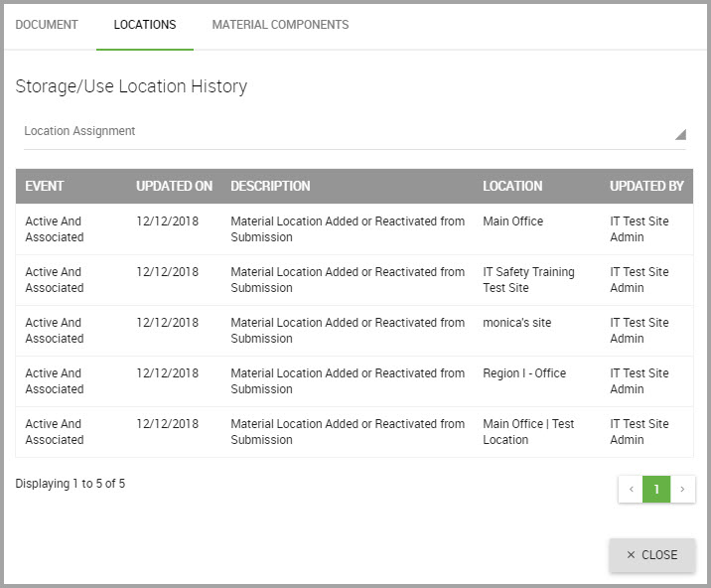
Task: Click 'IT Test Site Admin' in Region I - Office row
Action: [639, 381]
